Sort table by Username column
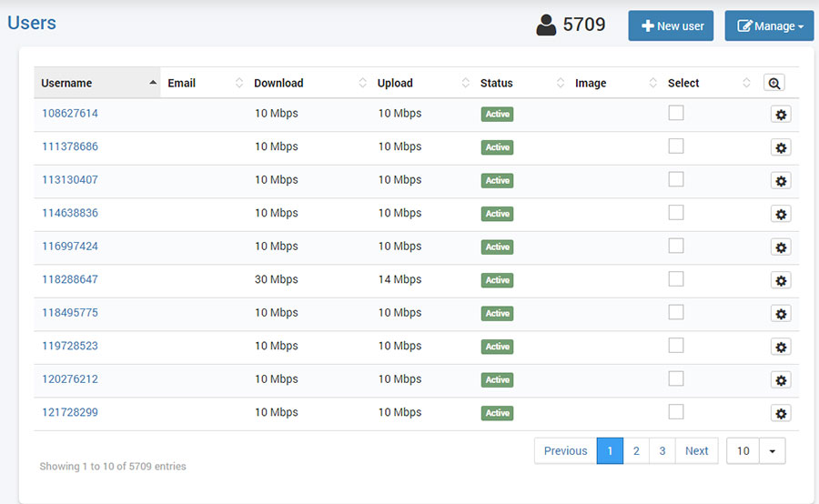 click(x=96, y=83)
